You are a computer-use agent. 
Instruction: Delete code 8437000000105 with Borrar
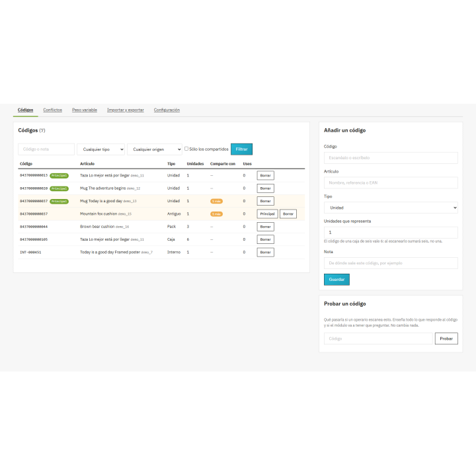(x=265, y=239)
